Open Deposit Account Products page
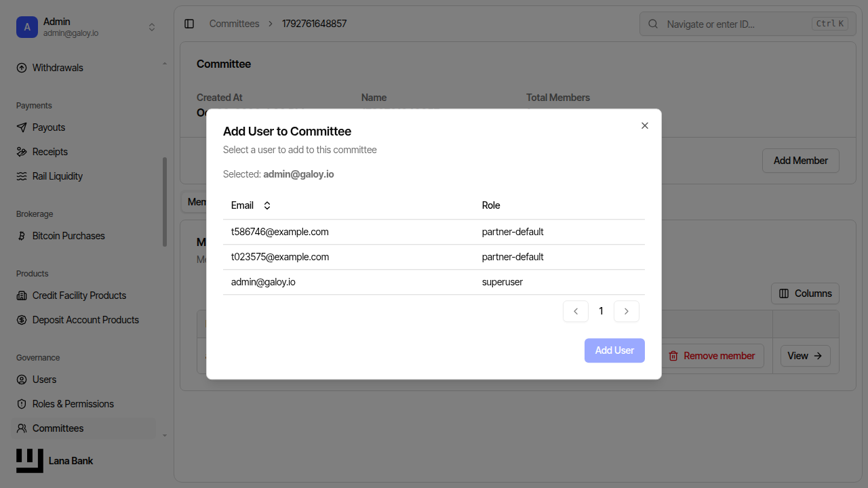The width and height of the screenshot is (868, 488). coord(84,320)
